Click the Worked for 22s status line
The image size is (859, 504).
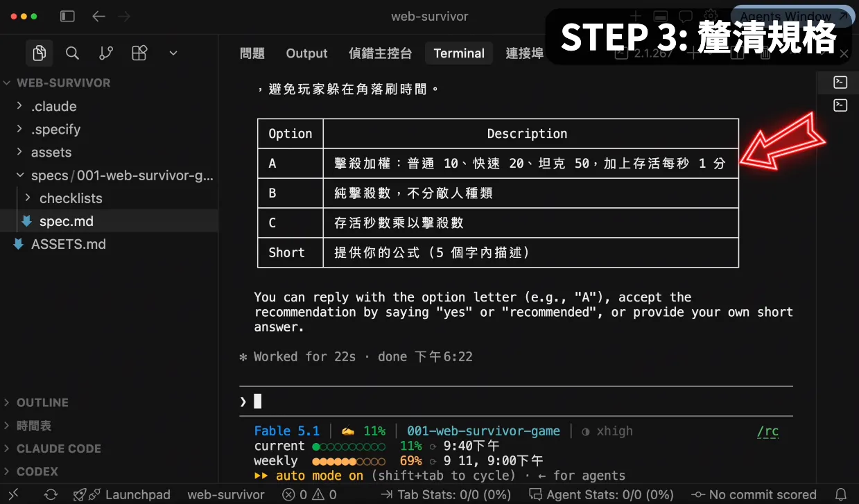(x=356, y=357)
